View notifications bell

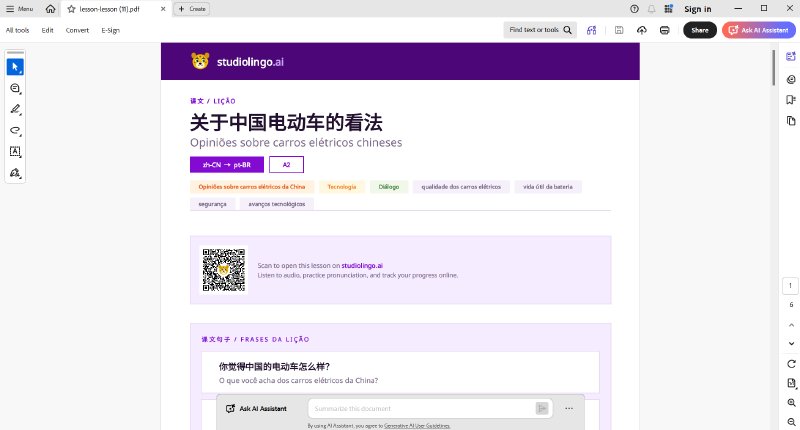652,9
